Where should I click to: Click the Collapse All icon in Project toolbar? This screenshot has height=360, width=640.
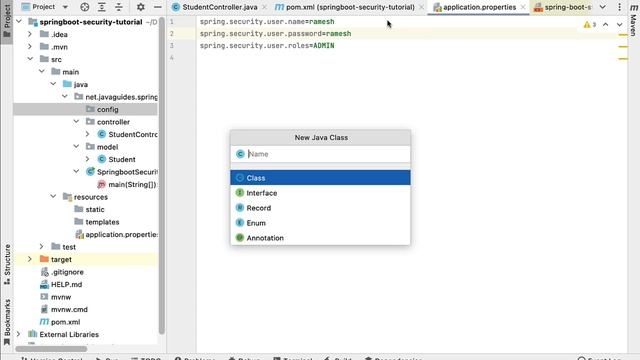pyautogui.click(x=119, y=7)
